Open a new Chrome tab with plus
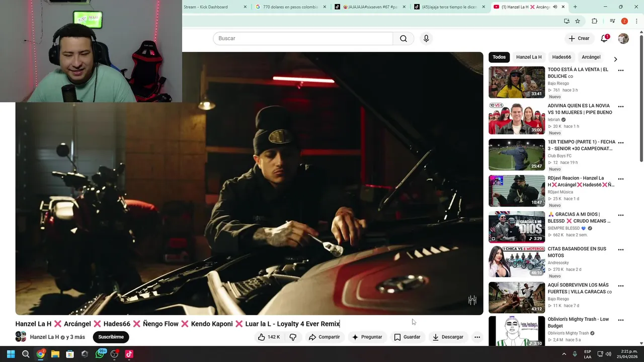The height and width of the screenshot is (362, 644). click(575, 7)
